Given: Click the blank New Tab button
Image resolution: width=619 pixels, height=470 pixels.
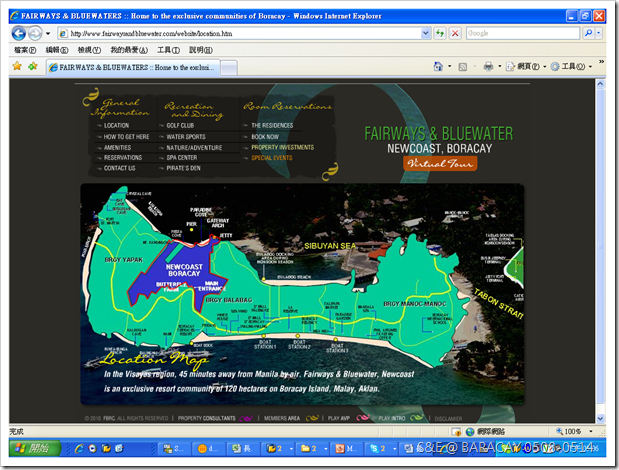Looking at the screenshot, I should point(229,68).
